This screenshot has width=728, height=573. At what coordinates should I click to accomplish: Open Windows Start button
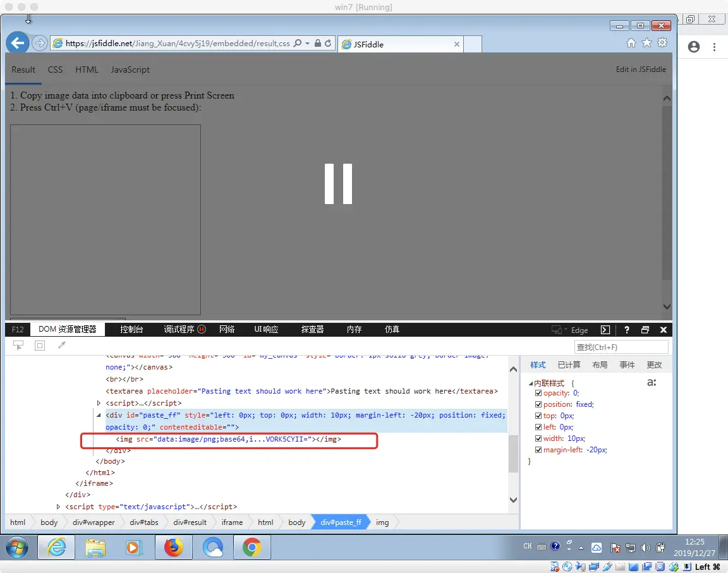(x=17, y=548)
